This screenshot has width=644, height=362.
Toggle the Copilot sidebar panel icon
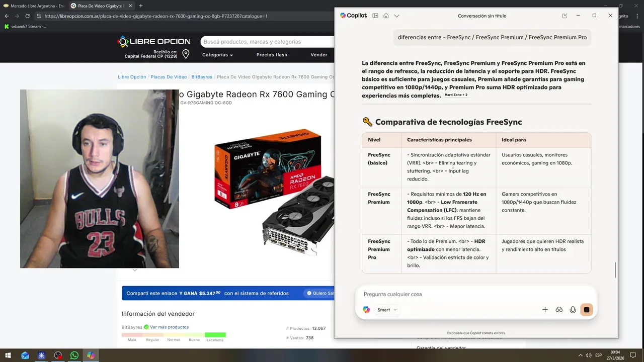click(375, 16)
